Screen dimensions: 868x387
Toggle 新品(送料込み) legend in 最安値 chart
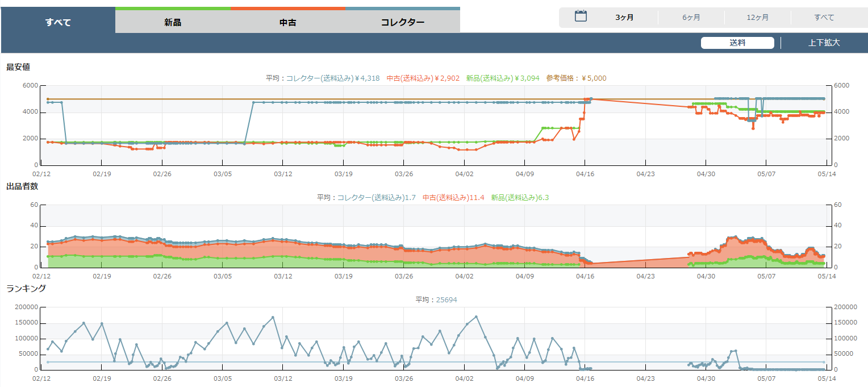coord(502,78)
